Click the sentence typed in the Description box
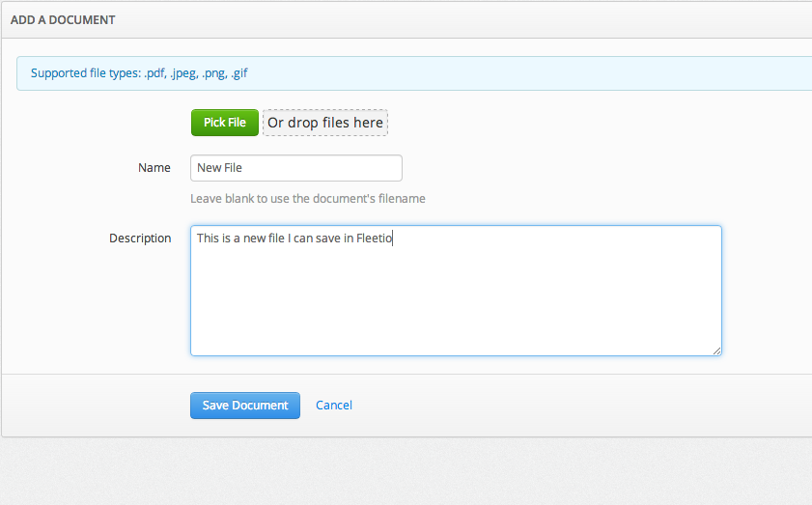The image size is (812, 505). [x=294, y=238]
